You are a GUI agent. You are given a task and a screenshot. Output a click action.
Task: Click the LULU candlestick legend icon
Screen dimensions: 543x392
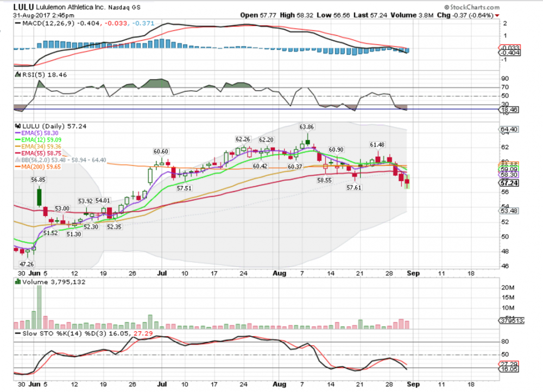[x=17, y=125]
